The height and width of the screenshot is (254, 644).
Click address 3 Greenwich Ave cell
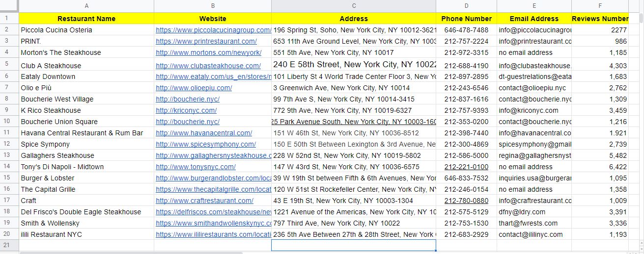pyautogui.click(x=354, y=88)
